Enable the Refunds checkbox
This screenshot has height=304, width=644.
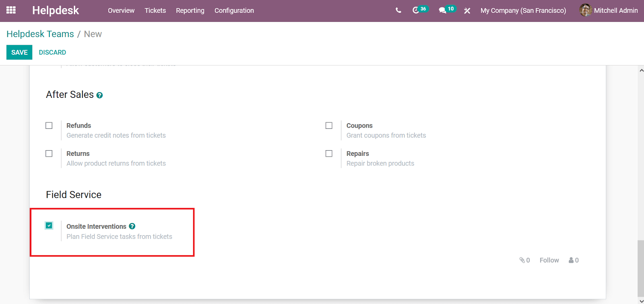click(x=49, y=126)
